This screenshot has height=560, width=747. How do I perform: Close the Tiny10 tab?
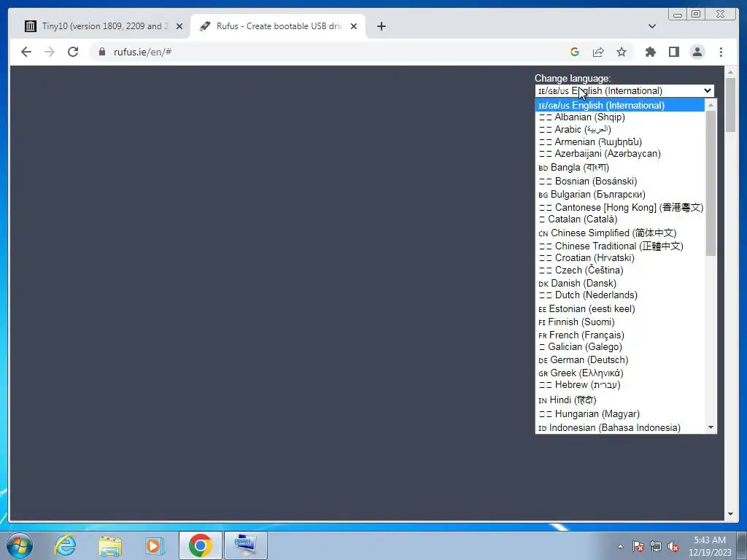(179, 26)
